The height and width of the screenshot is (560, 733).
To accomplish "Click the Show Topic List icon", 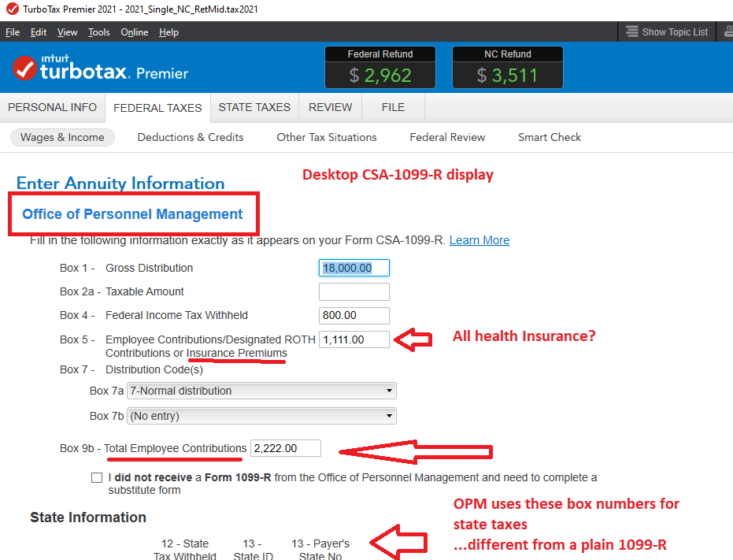I will tap(632, 32).
